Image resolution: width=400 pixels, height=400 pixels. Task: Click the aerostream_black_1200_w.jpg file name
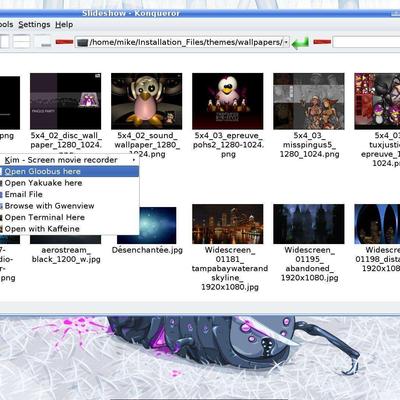coord(66,255)
